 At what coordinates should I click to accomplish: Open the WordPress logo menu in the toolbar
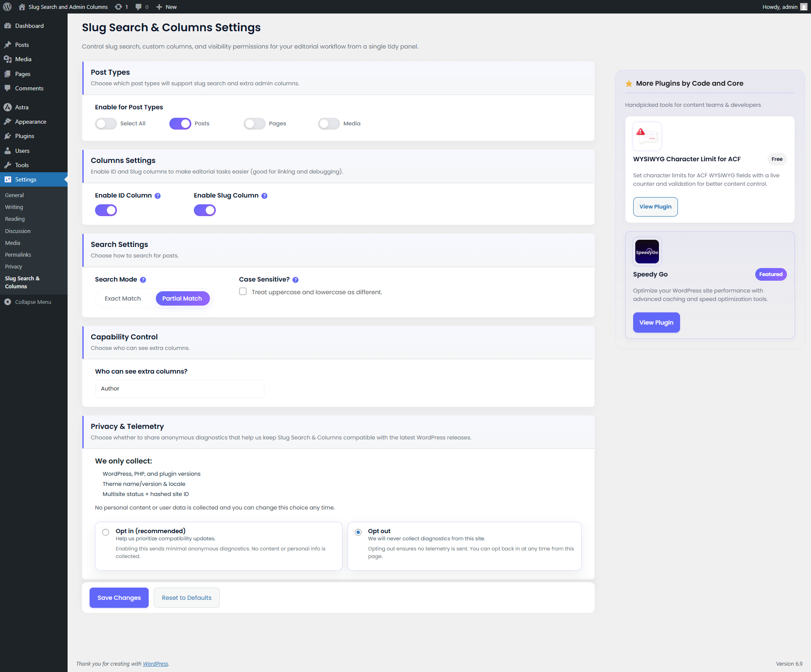pyautogui.click(x=7, y=7)
